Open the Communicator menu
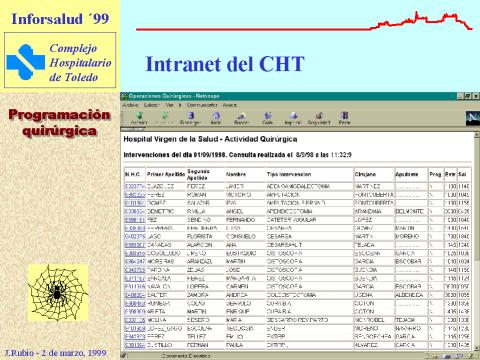480x360 pixels. pos(202,105)
